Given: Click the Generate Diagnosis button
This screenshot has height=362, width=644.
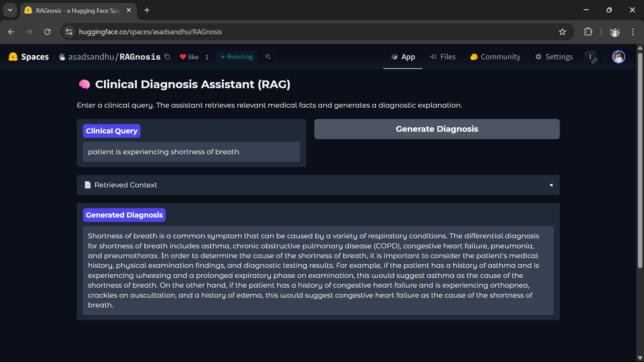Looking at the screenshot, I should pyautogui.click(x=437, y=129).
